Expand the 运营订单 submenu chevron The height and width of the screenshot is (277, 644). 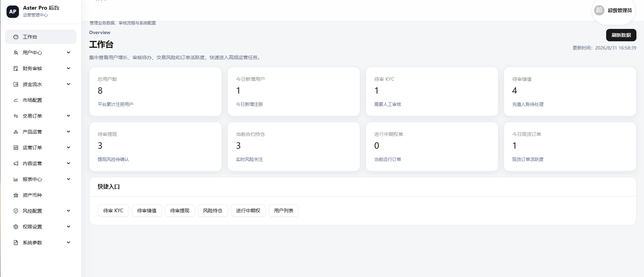coord(68,148)
